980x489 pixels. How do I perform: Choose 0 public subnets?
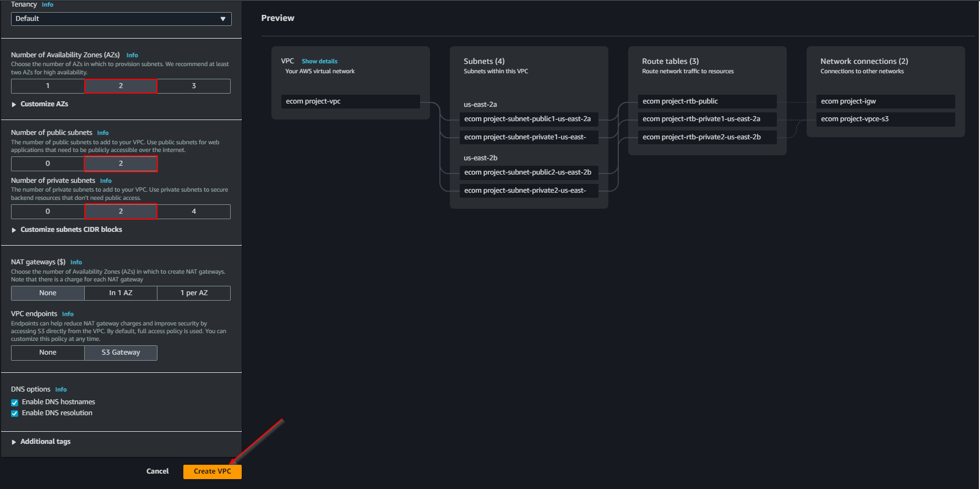[x=48, y=164]
